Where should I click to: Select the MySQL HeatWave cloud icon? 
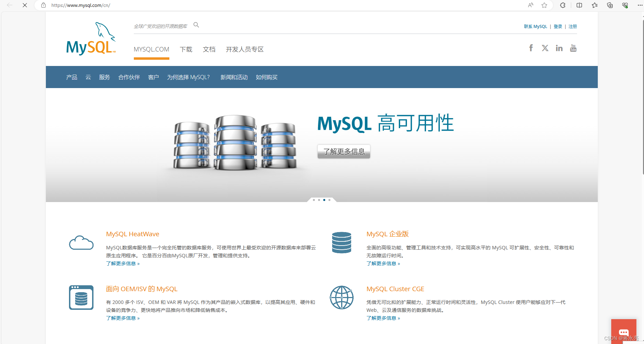point(81,243)
